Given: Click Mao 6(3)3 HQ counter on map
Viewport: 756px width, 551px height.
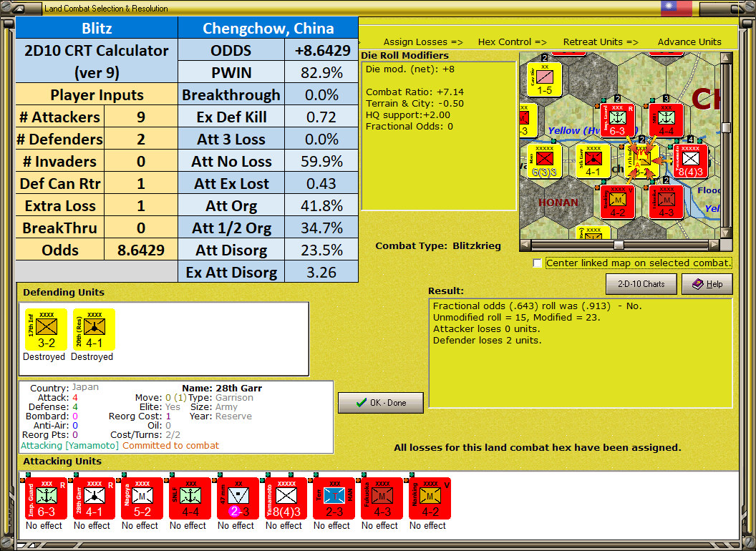Looking at the screenshot, I should tap(544, 161).
